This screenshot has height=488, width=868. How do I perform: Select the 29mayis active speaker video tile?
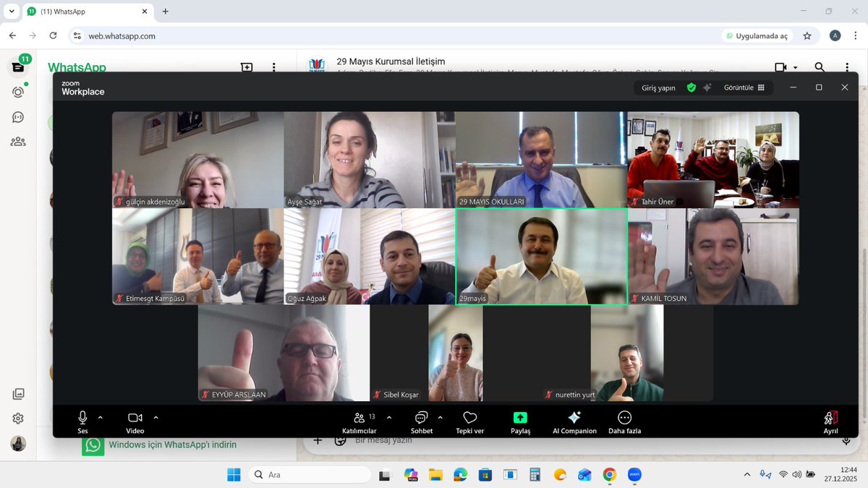coord(541,257)
